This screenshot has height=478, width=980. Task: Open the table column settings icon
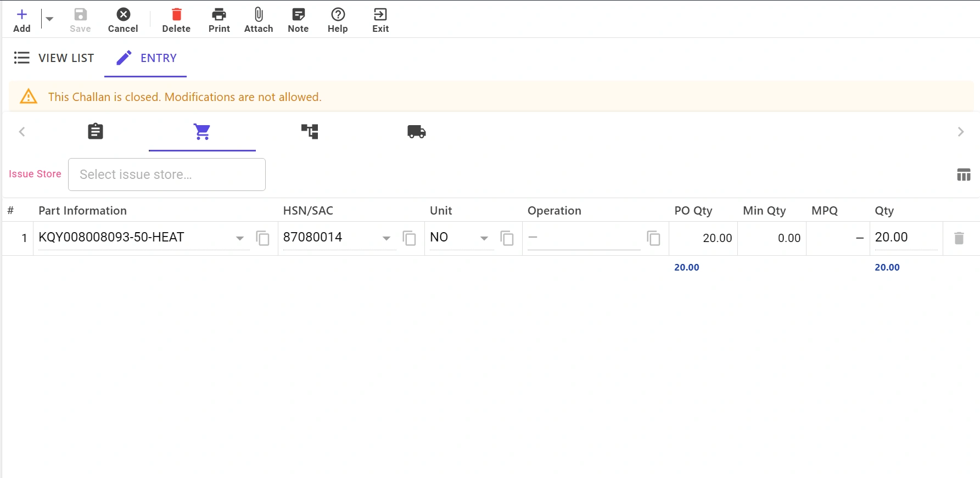[x=964, y=175]
